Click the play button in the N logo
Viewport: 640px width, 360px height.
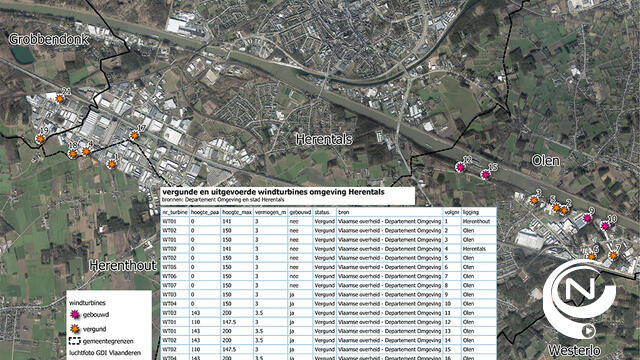[x=588, y=331]
